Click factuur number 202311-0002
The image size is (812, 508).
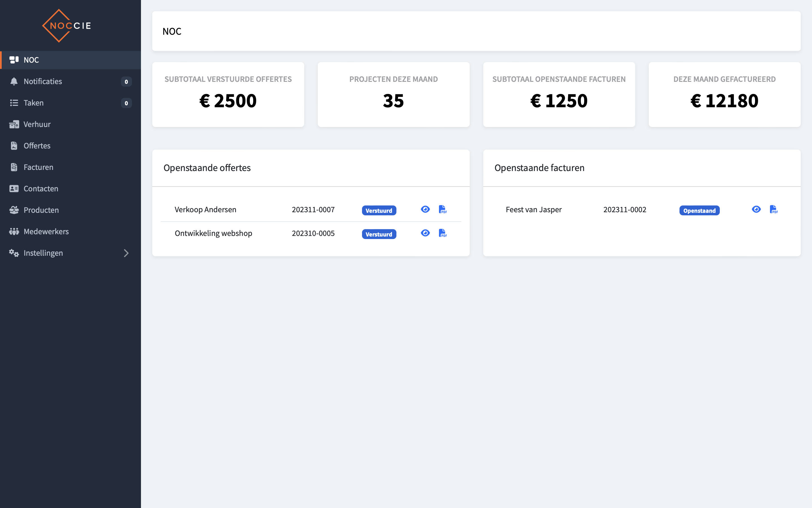pyautogui.click(x=625, y=210)
